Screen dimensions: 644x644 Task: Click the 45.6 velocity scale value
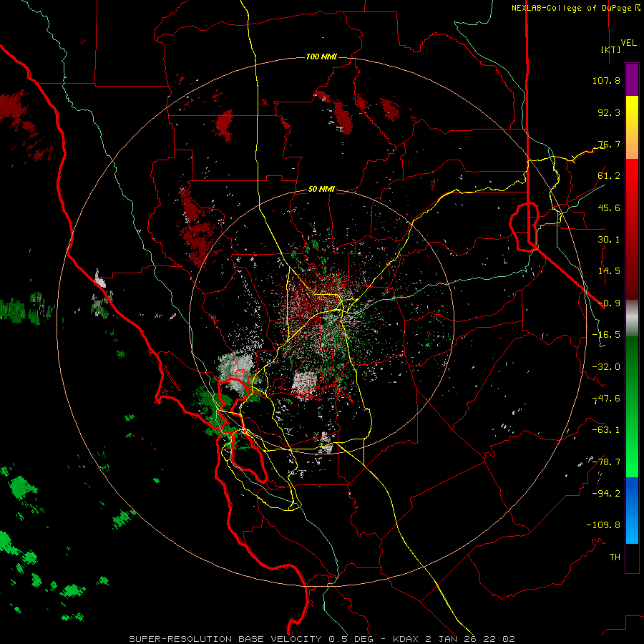point(609,208)
